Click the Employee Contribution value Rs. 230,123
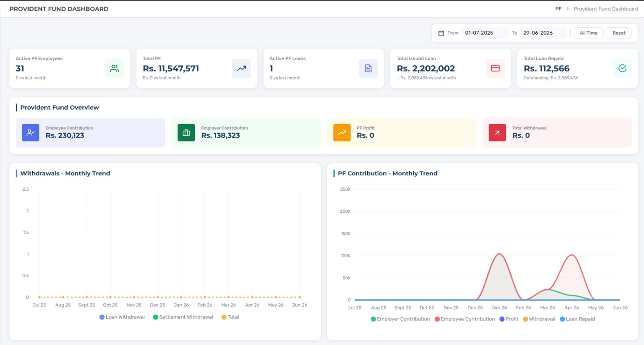Screen dimensions: 644x345 (65, 135)
